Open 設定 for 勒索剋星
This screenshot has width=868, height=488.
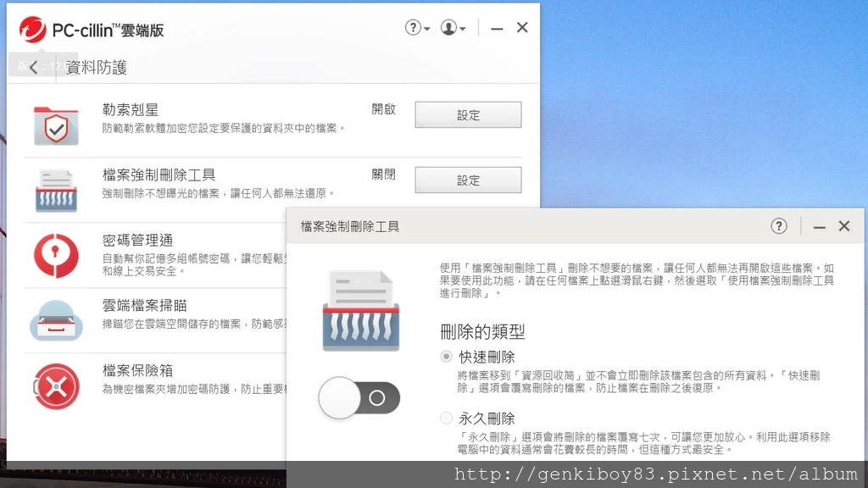pos(468,114)
